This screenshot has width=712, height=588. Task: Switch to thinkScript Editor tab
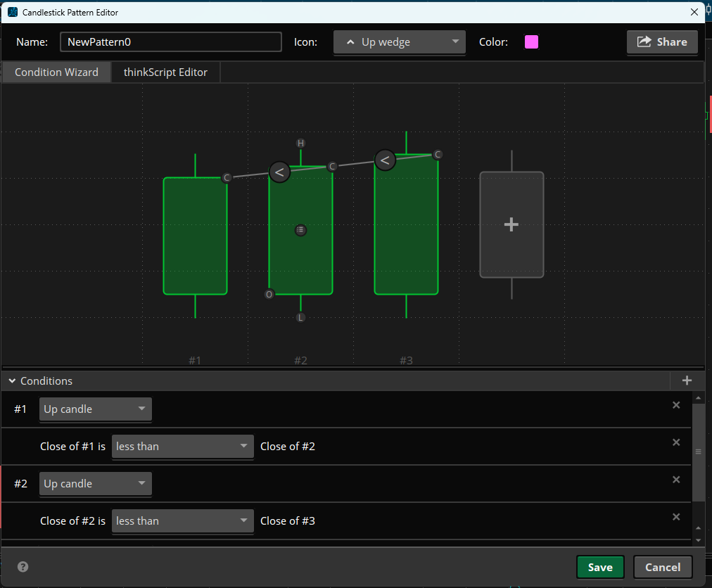[x=165, y=72]
